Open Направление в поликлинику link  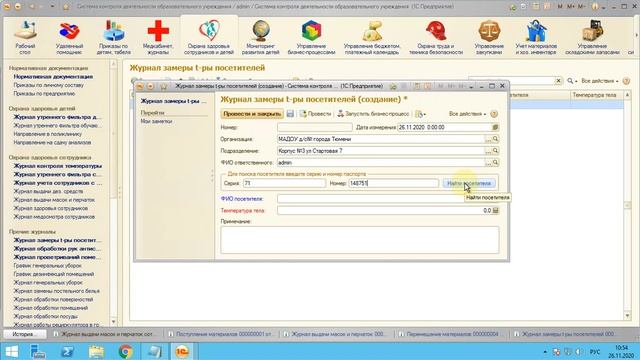47,134
